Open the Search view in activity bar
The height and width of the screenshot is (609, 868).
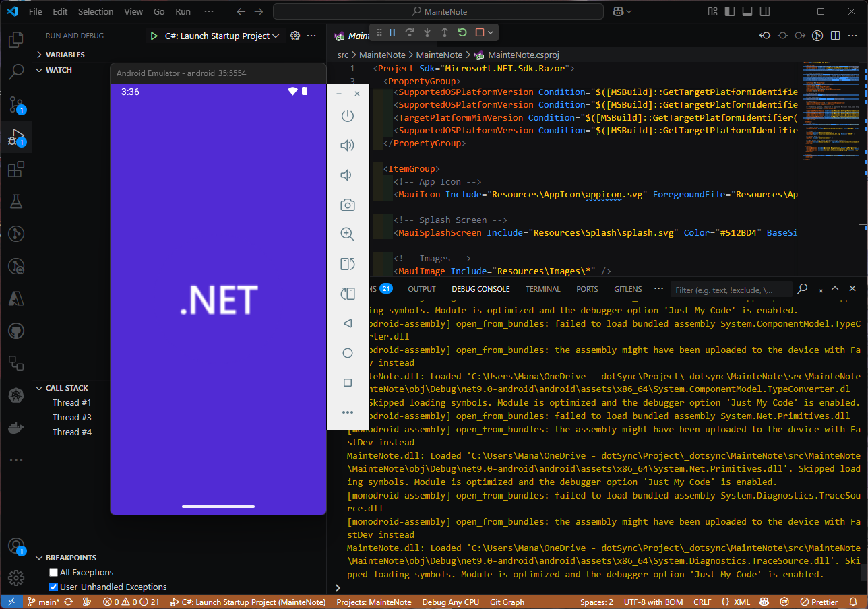tap(15, 72)
